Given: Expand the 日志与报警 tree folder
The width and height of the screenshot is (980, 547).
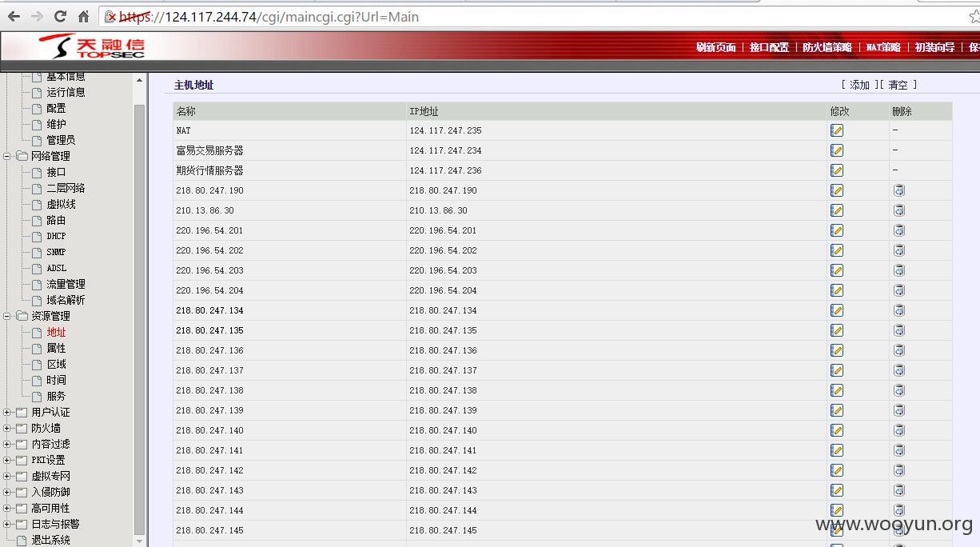Looking at the screenshot, I should 7,524.
